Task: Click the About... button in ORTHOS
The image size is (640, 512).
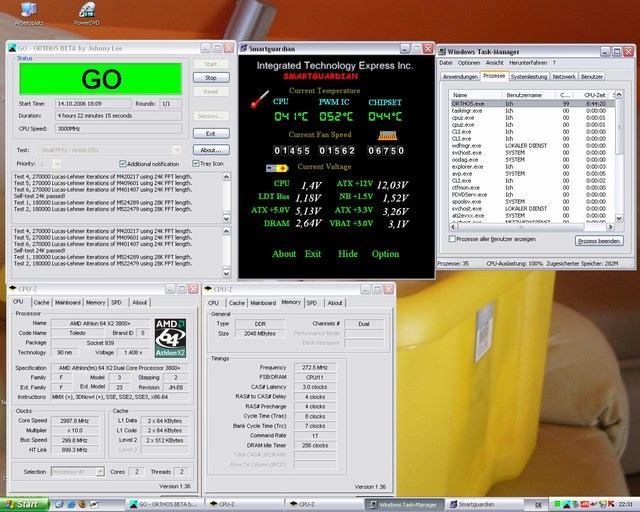Action: point(211,150)
